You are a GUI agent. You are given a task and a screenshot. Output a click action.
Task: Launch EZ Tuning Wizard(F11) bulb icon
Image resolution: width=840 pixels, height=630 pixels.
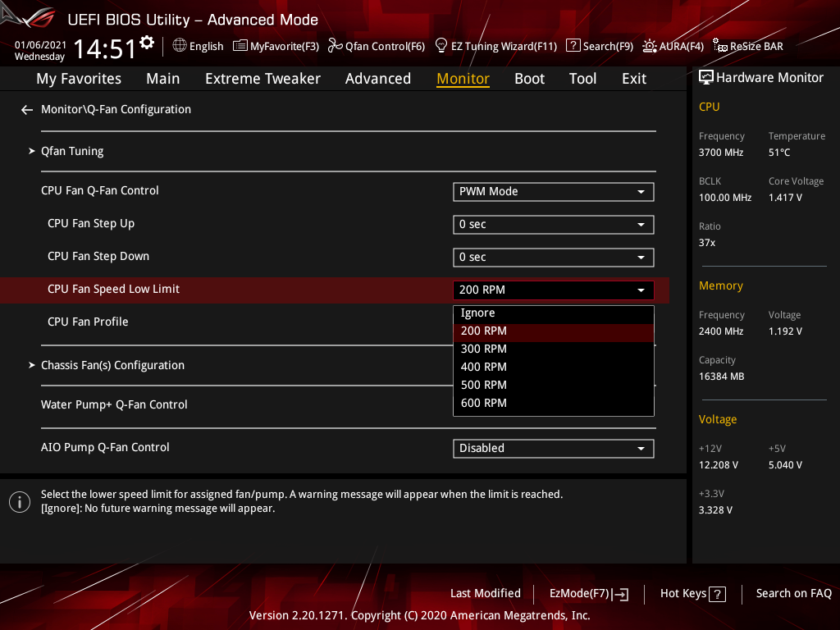[441, 46]
